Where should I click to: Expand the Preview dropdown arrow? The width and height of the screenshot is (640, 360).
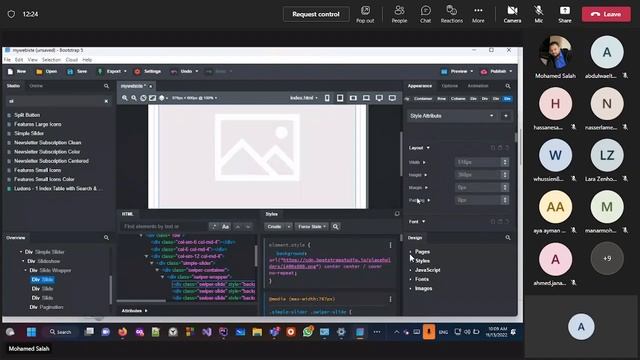pyautogui.click(x=472, y=71)
